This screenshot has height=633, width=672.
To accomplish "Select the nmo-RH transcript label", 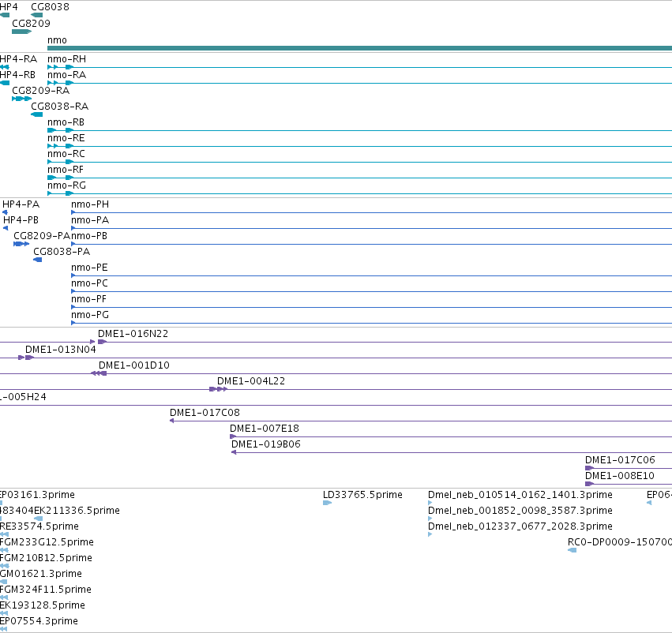I will [x=66, y=59].
